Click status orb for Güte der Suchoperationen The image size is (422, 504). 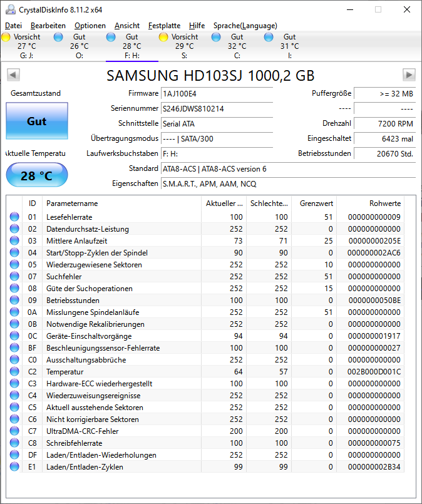tap(14, 289)
